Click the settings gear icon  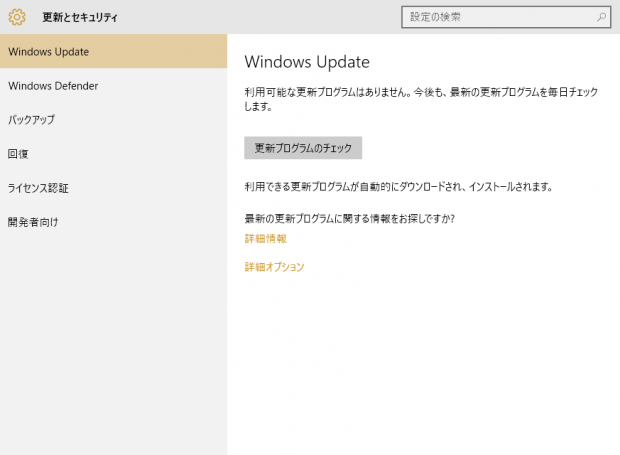tap(17, 17)
